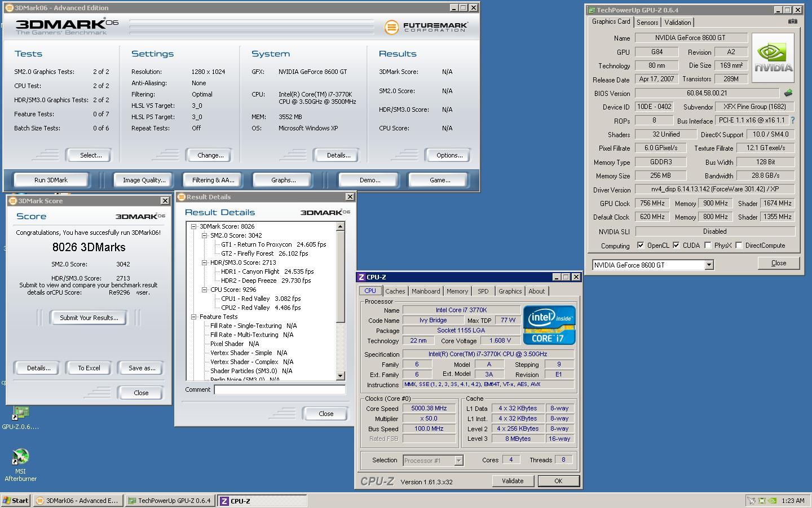Open the About tab in CPU-Z
This screenshot has height=508, width=812.
(x=537, y=291)
